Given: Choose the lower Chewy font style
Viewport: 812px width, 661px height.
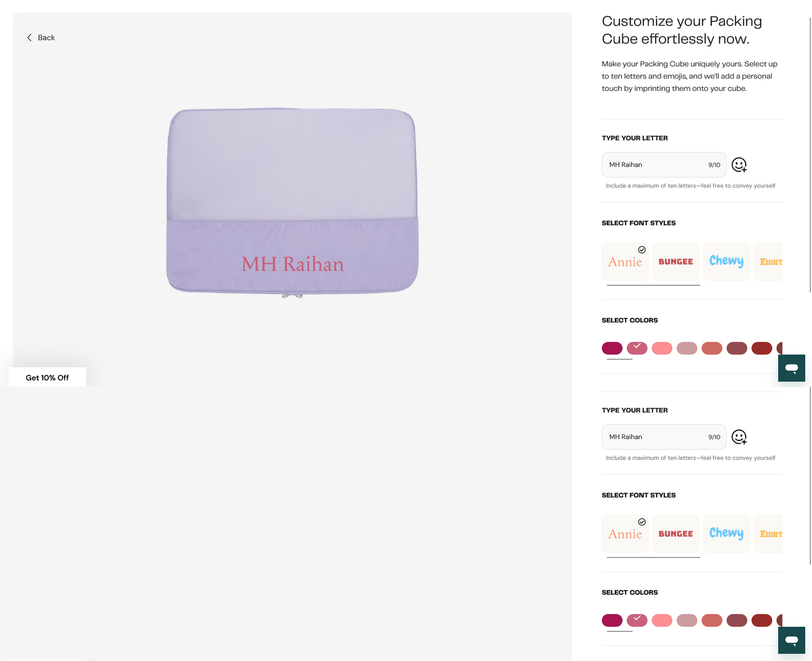Looking at the screenshot, I should [x=726, y=534].
